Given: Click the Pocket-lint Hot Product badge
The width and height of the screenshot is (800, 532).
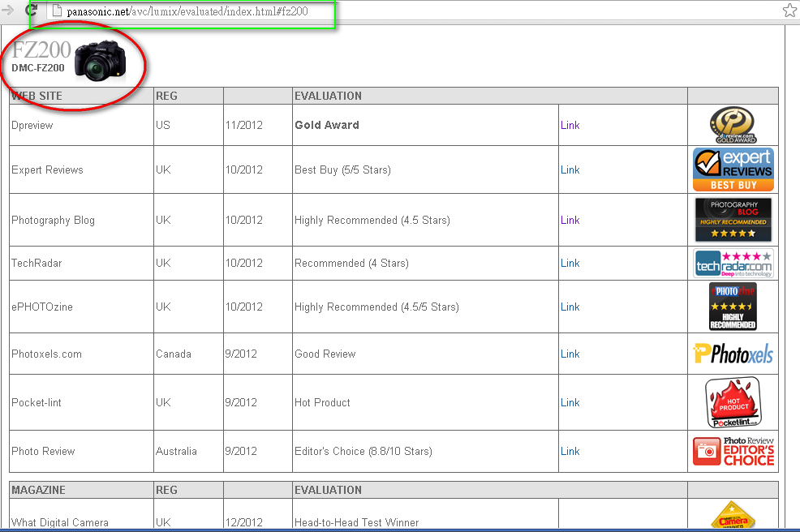Looking at the screenshot, I should click(x=733, y=402).
